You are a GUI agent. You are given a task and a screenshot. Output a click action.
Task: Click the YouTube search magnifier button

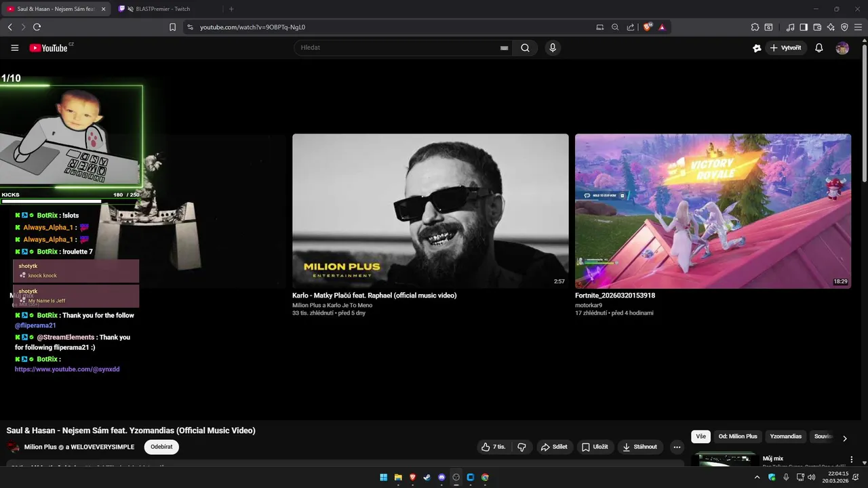pyautogui.click(x=525, y=48)
